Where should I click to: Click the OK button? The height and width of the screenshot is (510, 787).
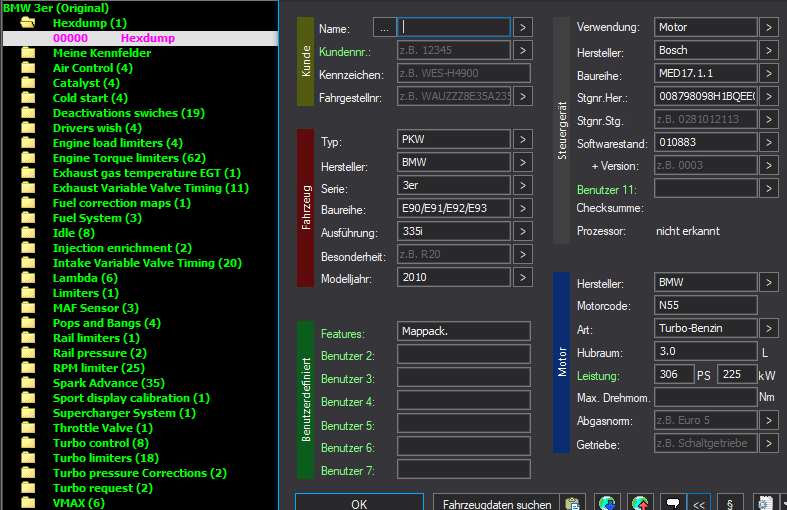pos(359,502)
